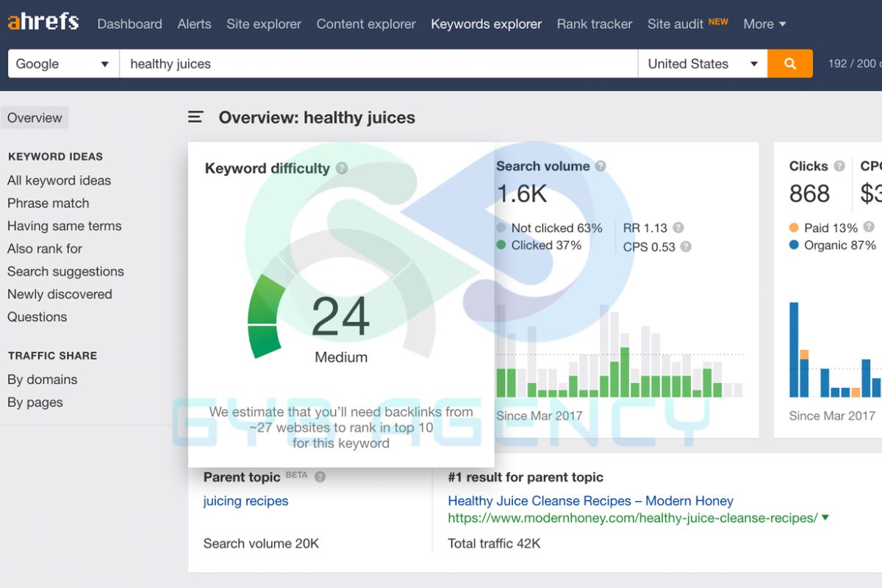Open Search suggestions report
The width and height of the screenshot is (882, 588).
65,271
